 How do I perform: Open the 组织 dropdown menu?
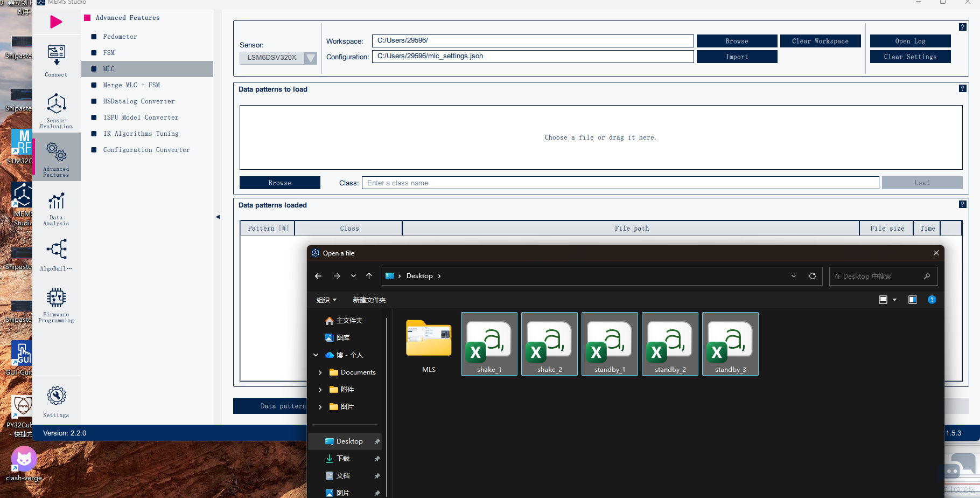326,300
